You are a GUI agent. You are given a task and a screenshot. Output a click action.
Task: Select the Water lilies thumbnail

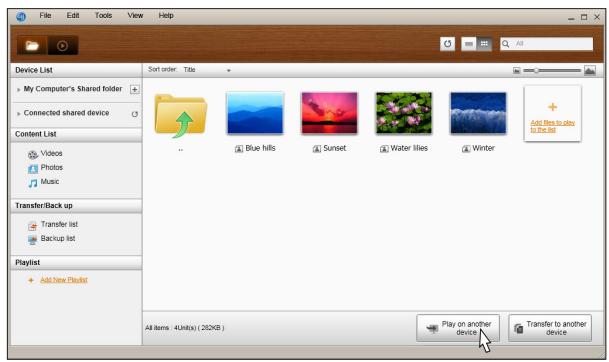coord(404,113)
